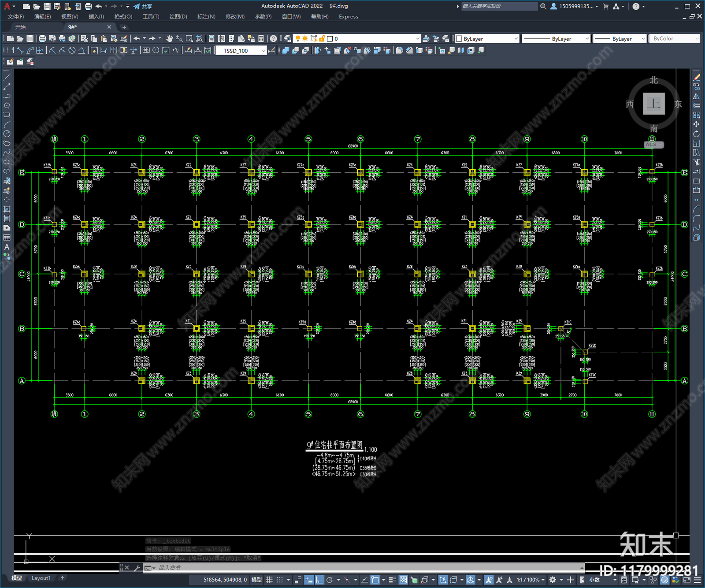Click the Plot printer icon
705x588 pixels.
pos(42,39)
